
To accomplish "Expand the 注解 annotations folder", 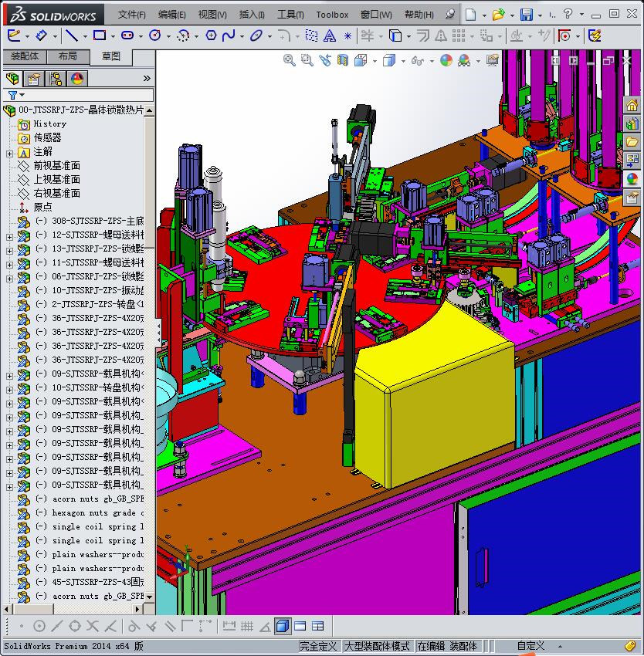I will (9, 152).
